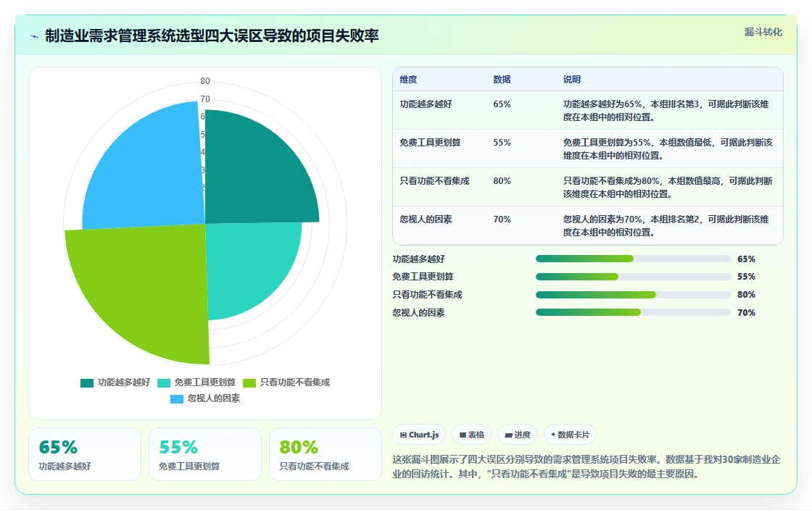The image size is (812, 510).
Task: Click the 忽视人的因素 legend label
Action: (214, 398)
